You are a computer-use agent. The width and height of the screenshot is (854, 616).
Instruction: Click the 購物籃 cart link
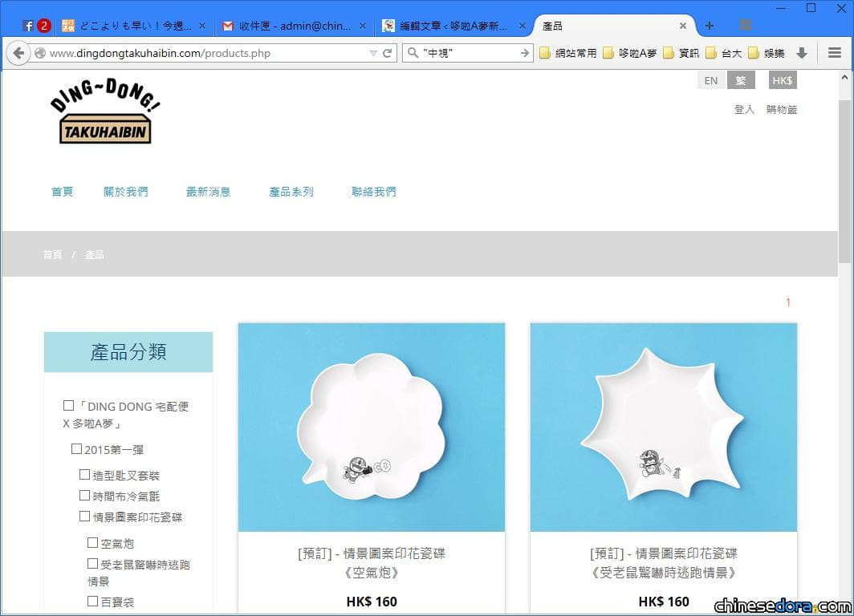click(782, 109)
